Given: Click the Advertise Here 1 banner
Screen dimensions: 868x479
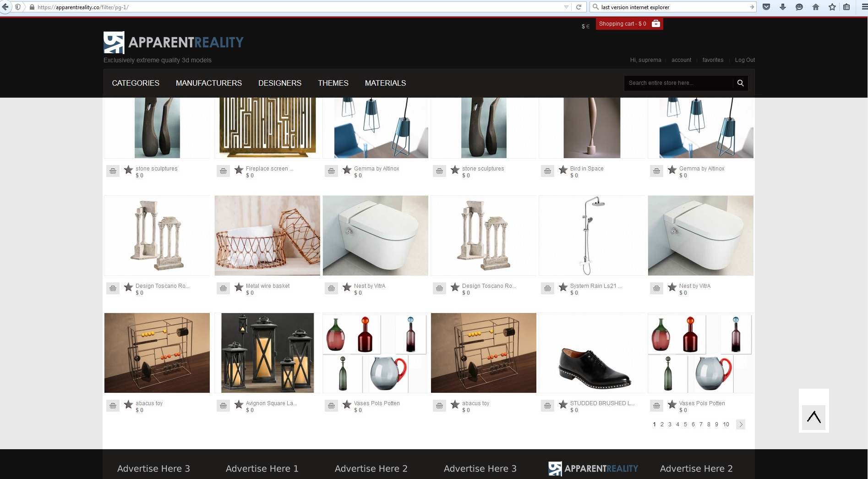Looking at the screenshot, I should 262,468.
